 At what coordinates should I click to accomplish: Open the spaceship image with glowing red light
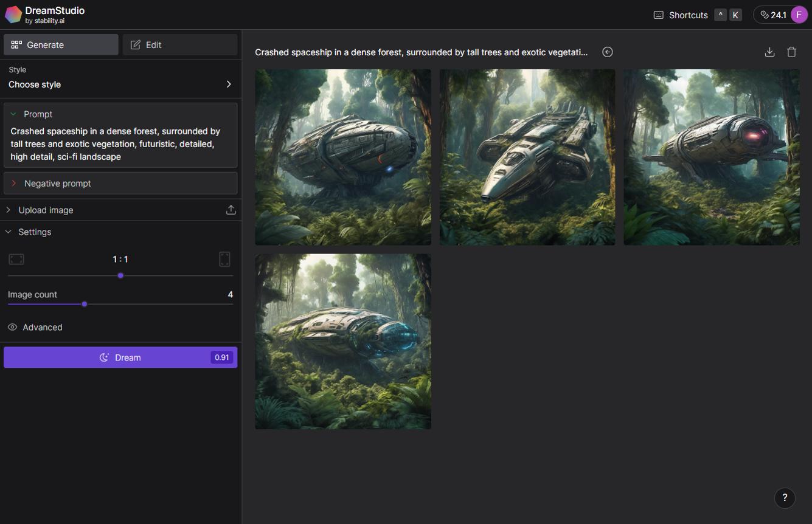pyautogui.click(x=712, y=157)
